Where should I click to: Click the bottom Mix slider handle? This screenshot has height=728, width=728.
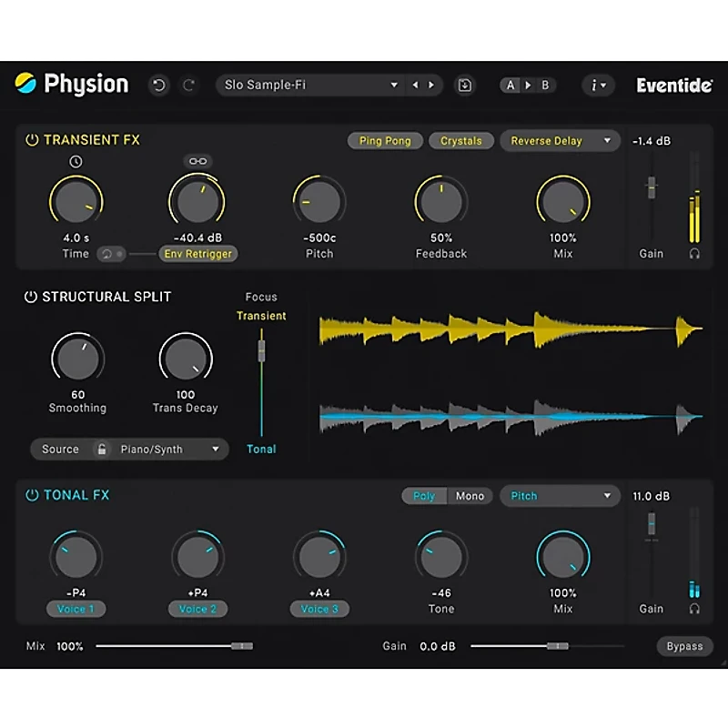(242, 646)
